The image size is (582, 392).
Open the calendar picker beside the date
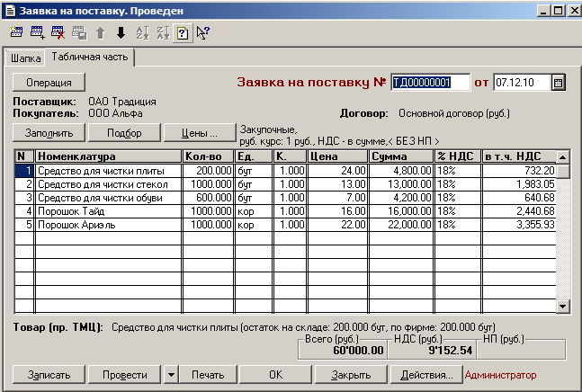(x=558, y=83)
